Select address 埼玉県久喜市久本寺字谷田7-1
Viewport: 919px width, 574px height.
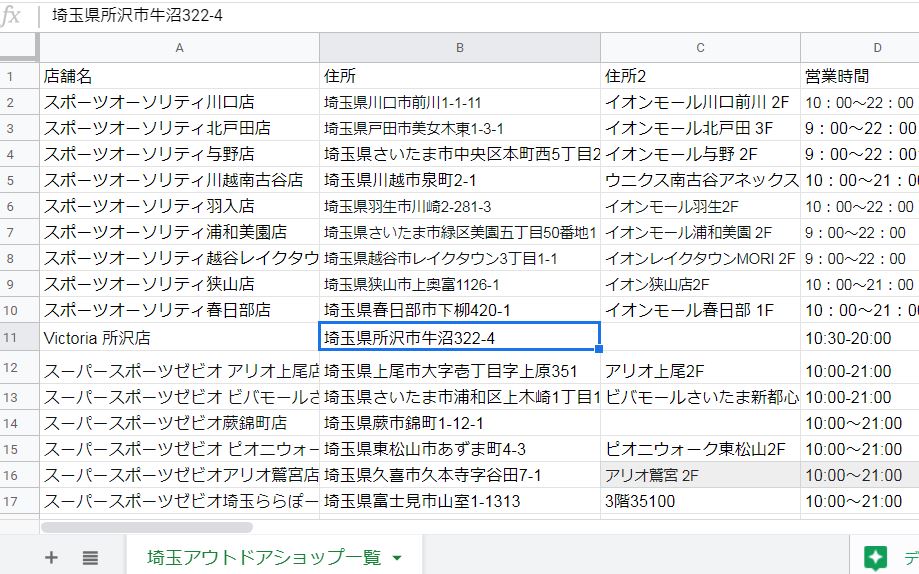click(460, 475)
